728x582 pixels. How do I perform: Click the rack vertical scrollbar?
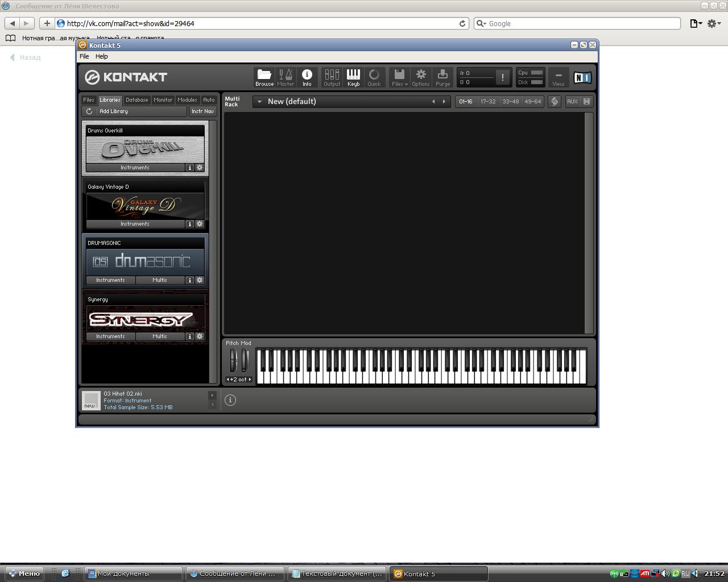[x=589, y=223]
